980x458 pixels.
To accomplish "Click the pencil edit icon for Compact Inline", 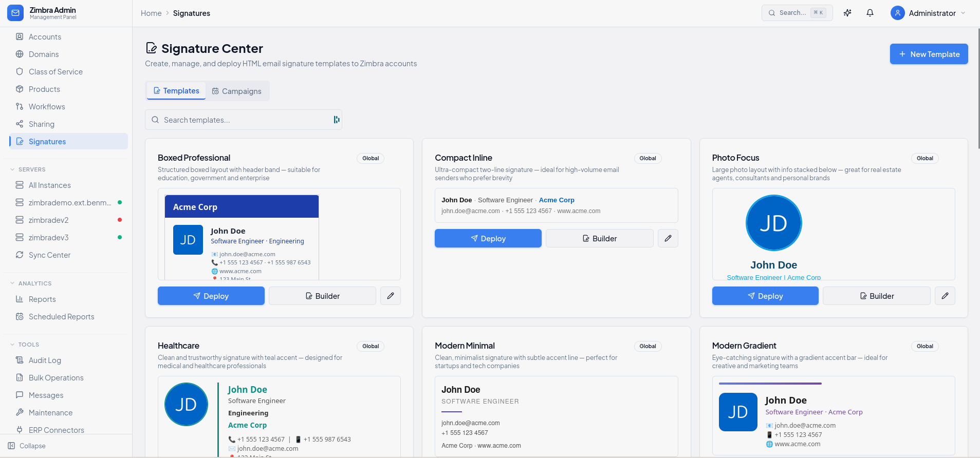I will pyautogui.click(x=668, y=238).
